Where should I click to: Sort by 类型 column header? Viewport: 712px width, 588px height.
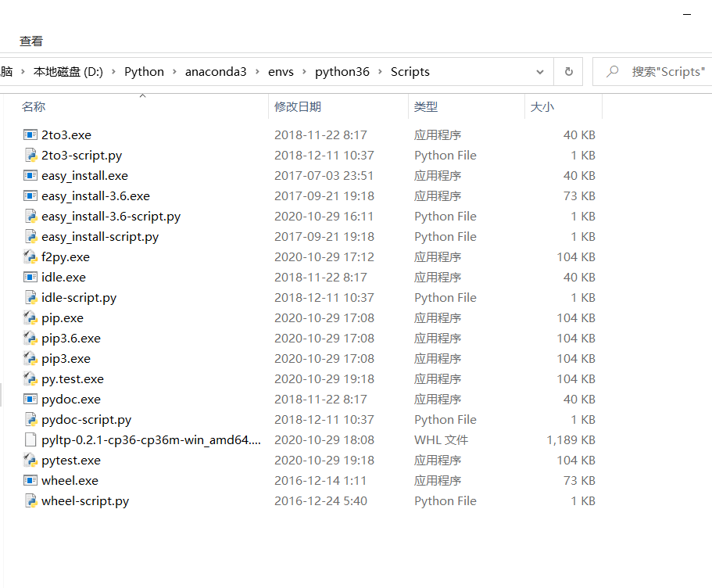pos(426,107)
